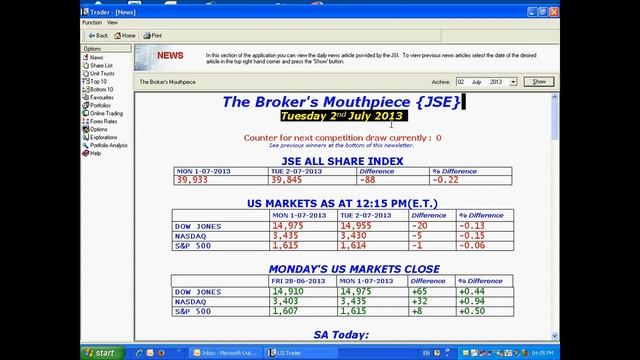This screenshot has width=640, height=360.
Task: Click the Friday Nasdaq close '3,403'
Action: pos(285,302)
